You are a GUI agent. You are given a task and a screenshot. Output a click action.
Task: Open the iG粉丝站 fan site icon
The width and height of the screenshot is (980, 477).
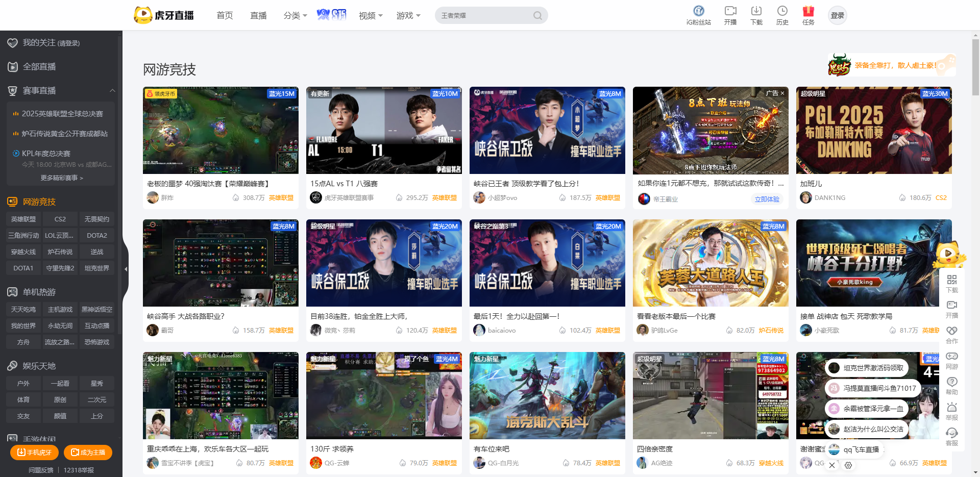pyautogui.click(x=698, y=11)
